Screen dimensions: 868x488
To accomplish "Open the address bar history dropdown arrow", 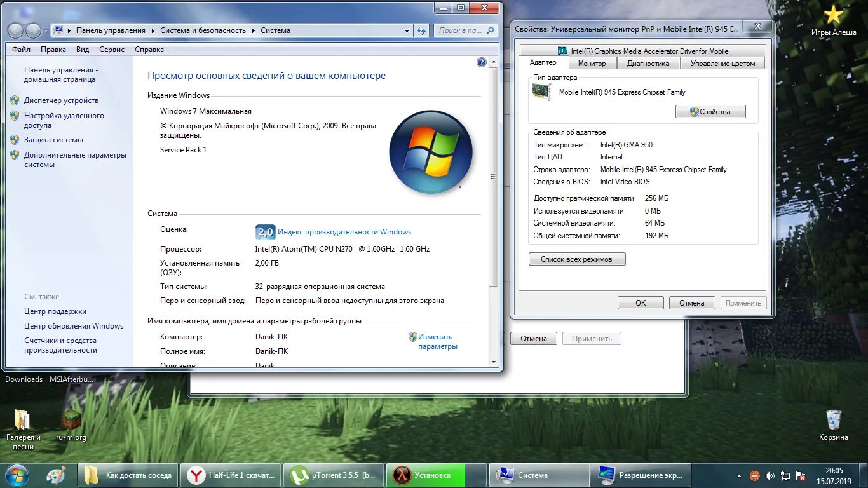I will point(407,30).
